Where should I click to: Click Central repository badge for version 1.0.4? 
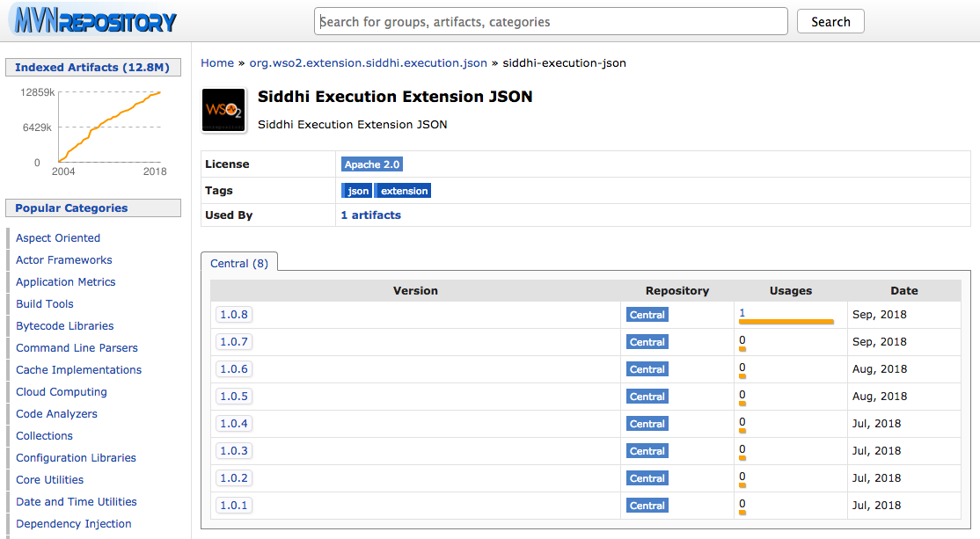647,424
